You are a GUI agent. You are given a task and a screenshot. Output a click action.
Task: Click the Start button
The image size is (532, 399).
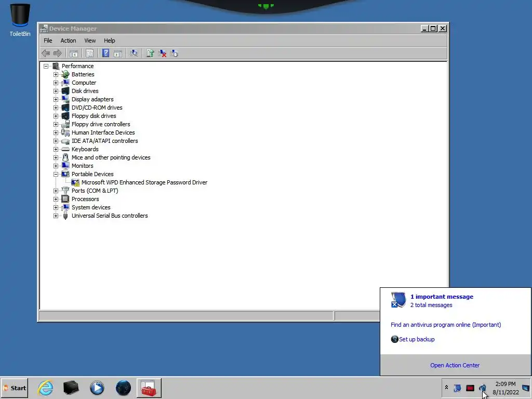tap(14, 388)
